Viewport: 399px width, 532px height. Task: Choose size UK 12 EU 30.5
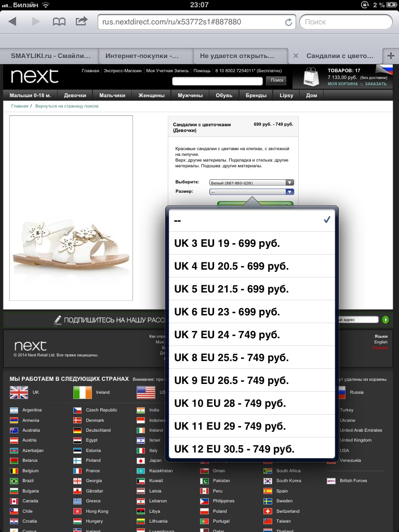click(252, 448)
